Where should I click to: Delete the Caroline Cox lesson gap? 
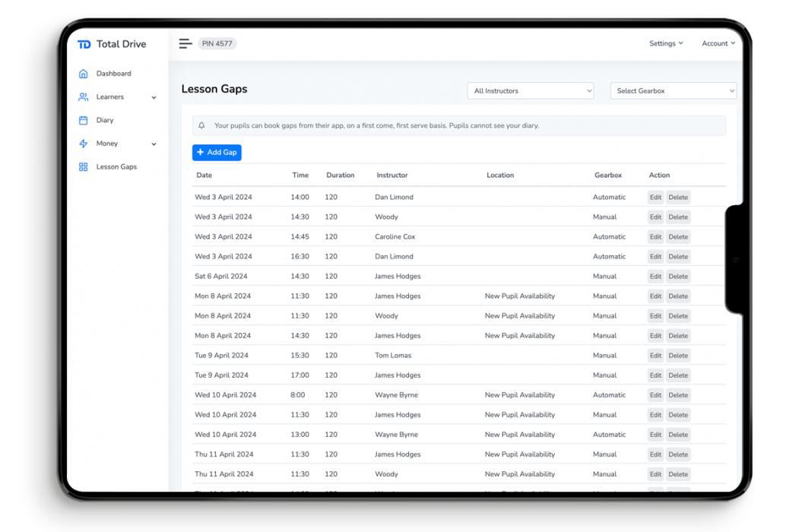pos(677,236)
